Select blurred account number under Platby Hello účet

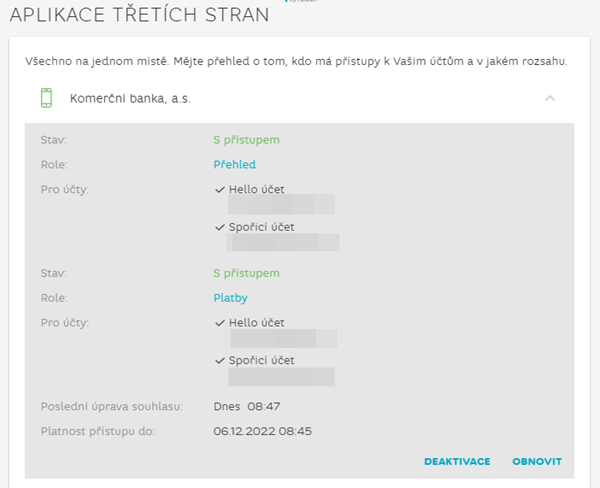[x=284, y=338]
